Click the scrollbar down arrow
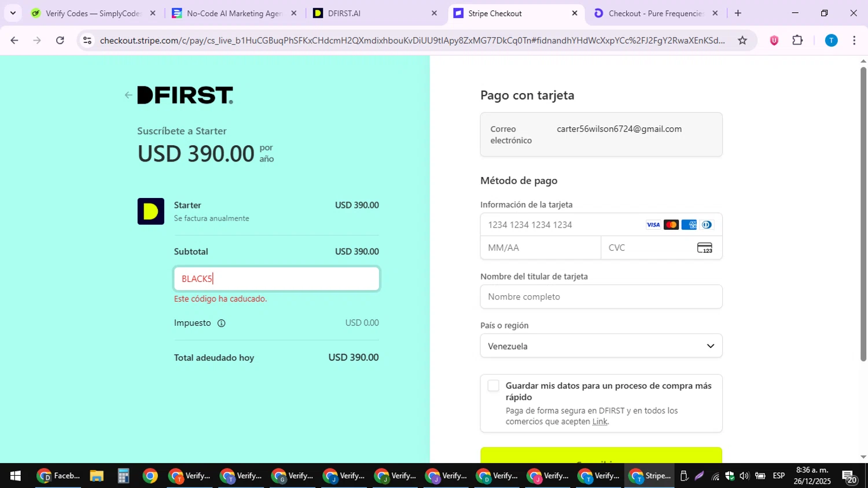Viewport: 868px width, 488px height. (863, 457)
